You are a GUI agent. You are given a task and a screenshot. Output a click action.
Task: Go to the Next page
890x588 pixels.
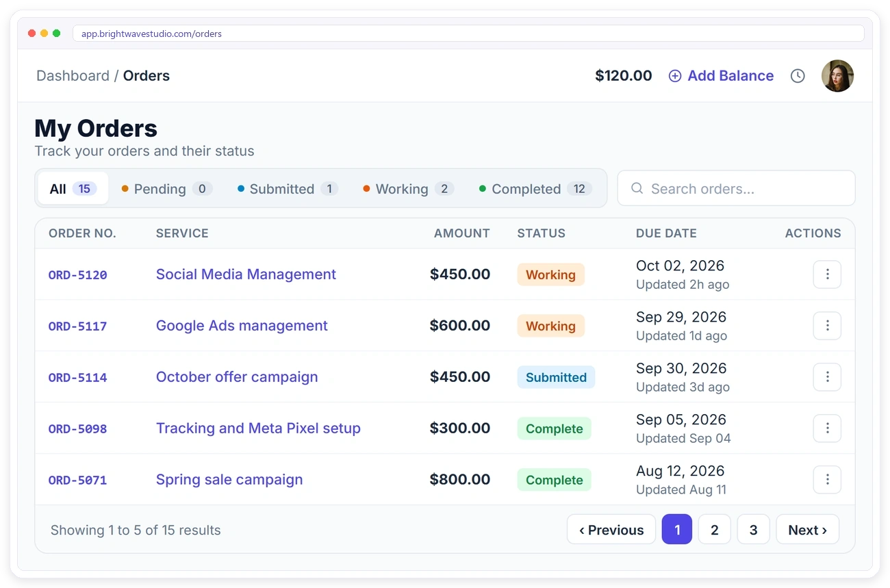807,530
